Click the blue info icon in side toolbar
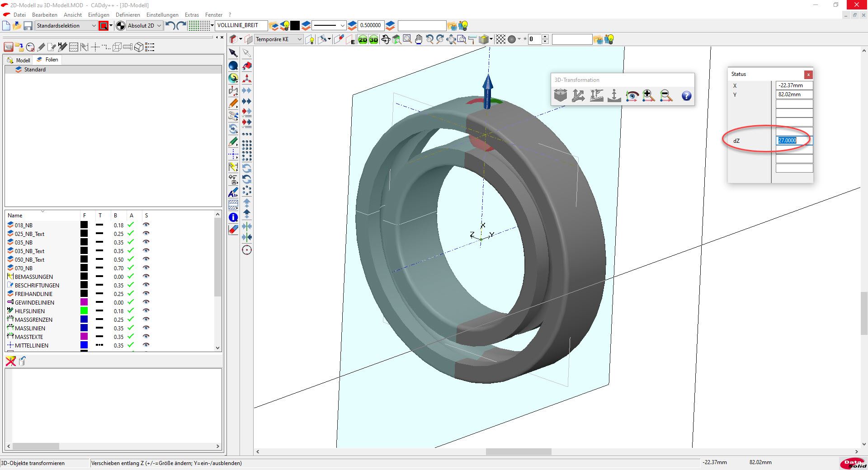 [233, 217]
